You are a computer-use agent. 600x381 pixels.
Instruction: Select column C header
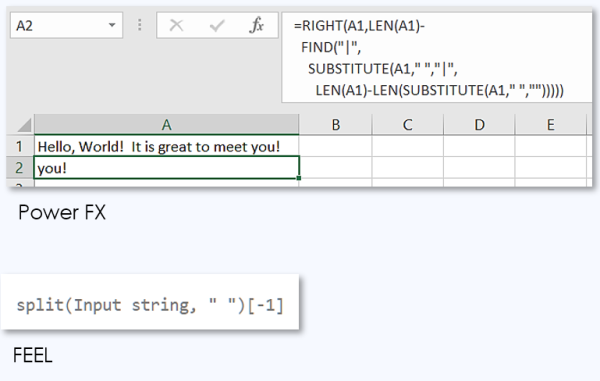[408, 125]
